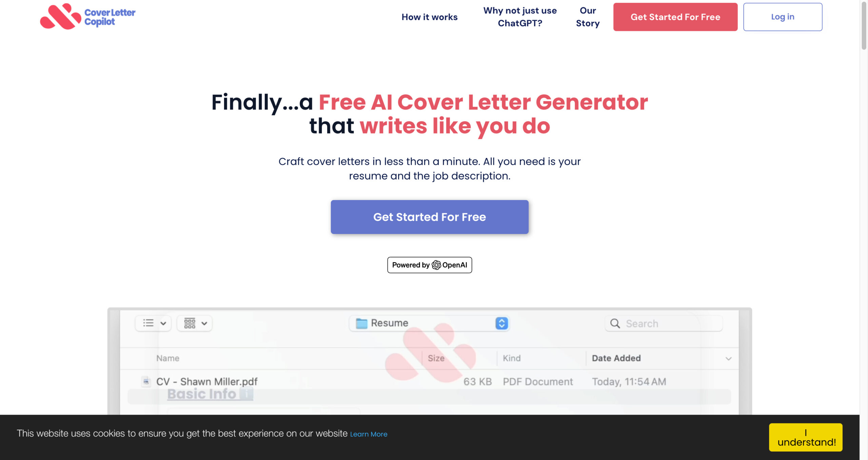Image resolution: width=868 pixels, height=460 pixels.
Task: Click the Our Story menu item
Action: [x=587, y=17]
